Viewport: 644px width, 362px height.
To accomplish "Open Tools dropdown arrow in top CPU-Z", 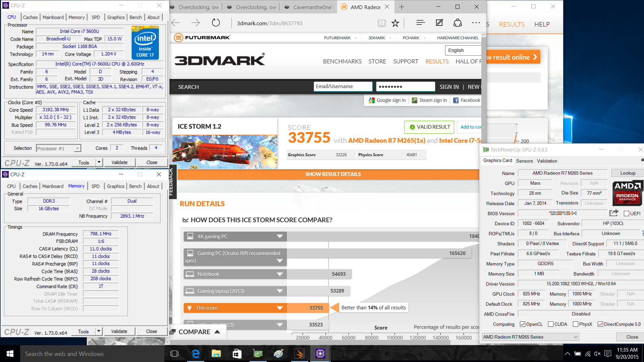I will coord(99,162).
